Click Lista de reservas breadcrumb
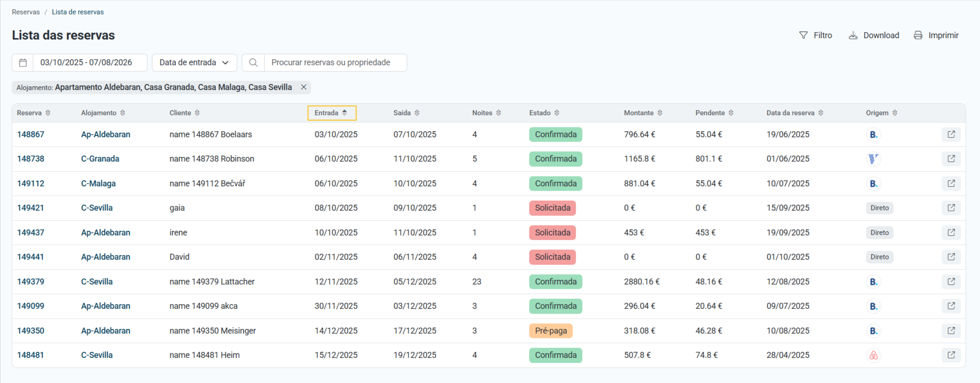This screenshot has width=980, height=383. pos(77,12)
